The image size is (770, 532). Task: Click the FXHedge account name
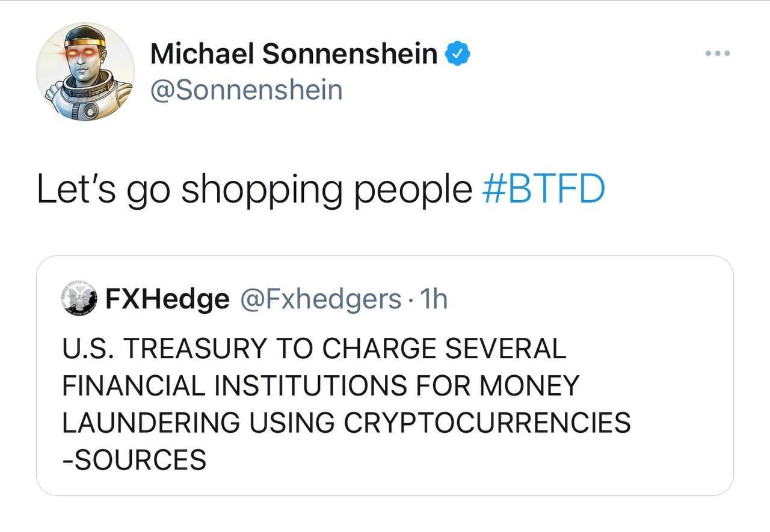(167, 299)
